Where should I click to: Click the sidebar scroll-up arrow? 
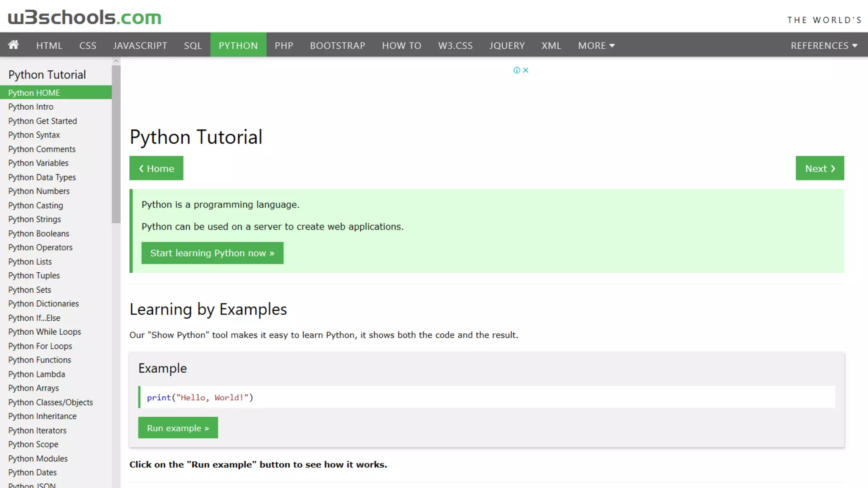click(116, 61)
